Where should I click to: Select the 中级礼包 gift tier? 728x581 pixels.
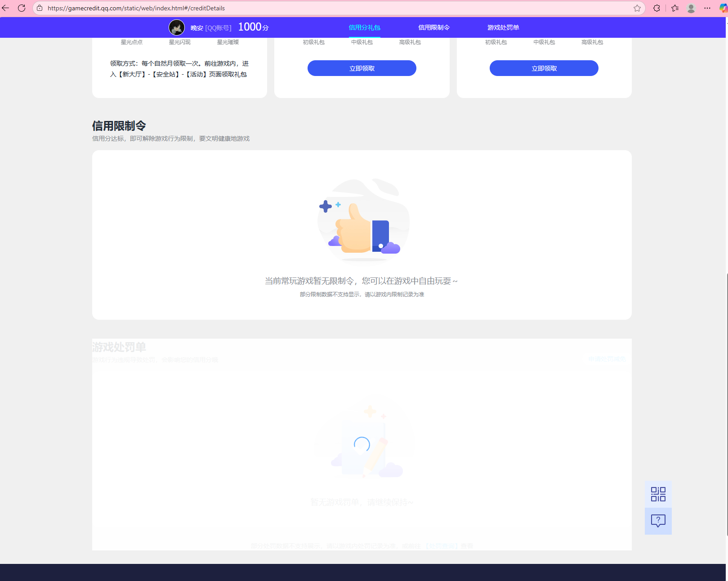(362, 42)
